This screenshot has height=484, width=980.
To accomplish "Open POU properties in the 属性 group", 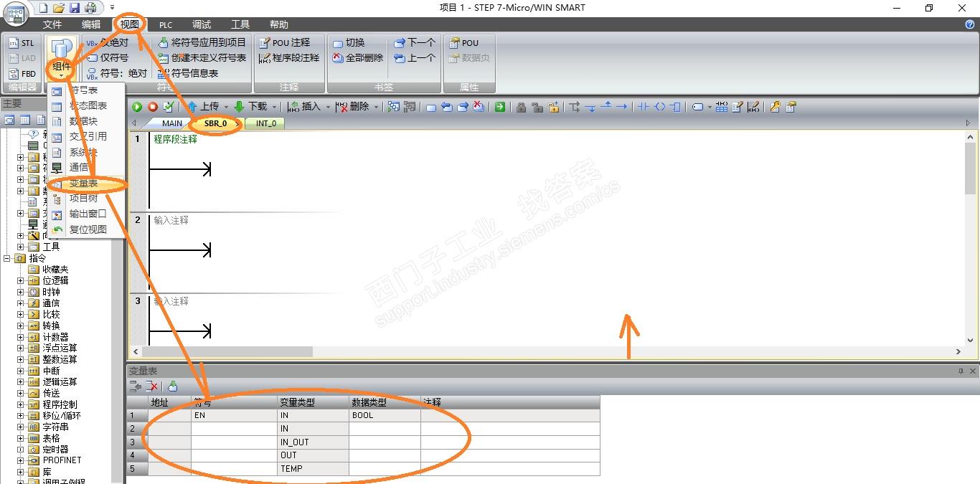I will click(x=463, y=42).
